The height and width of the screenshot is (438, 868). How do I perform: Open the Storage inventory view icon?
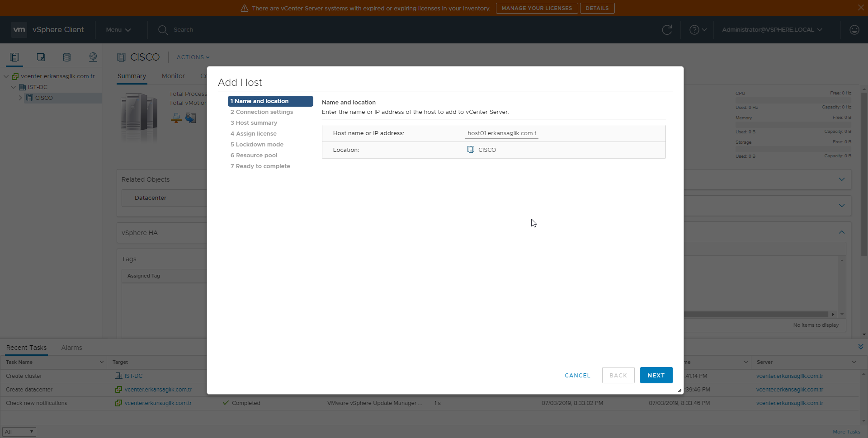(66, 57)
